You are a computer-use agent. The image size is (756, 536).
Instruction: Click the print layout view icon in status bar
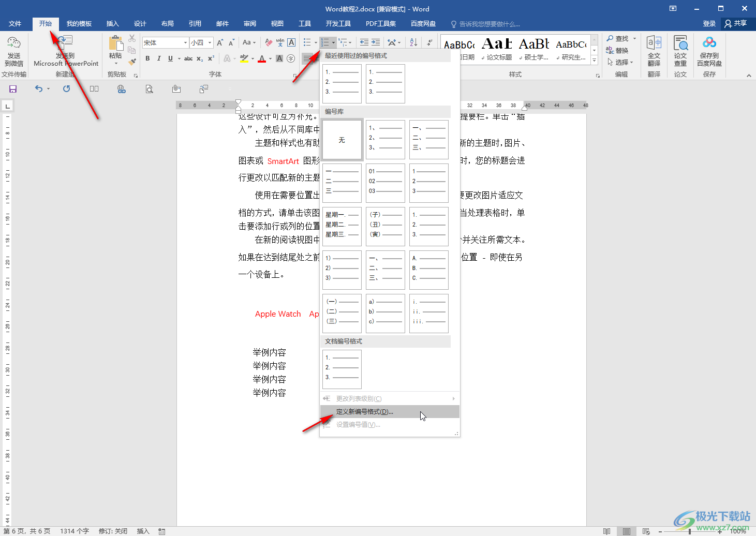click(626, 531)
